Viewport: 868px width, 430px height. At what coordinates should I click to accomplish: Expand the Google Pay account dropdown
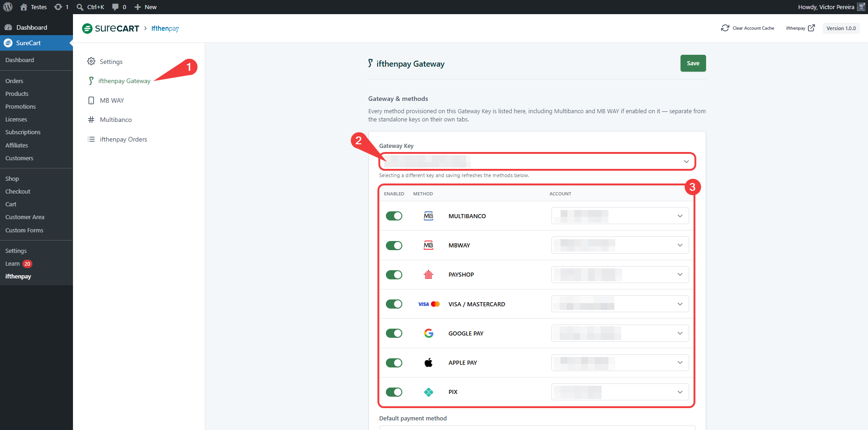tap(620, 333)
